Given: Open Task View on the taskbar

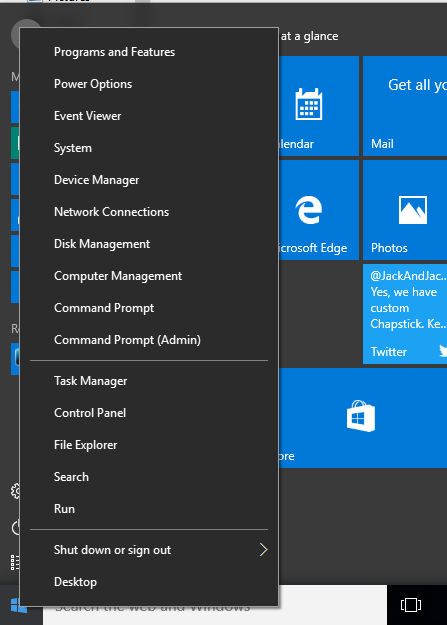Looking at the screenshot, I should [411, 605].
